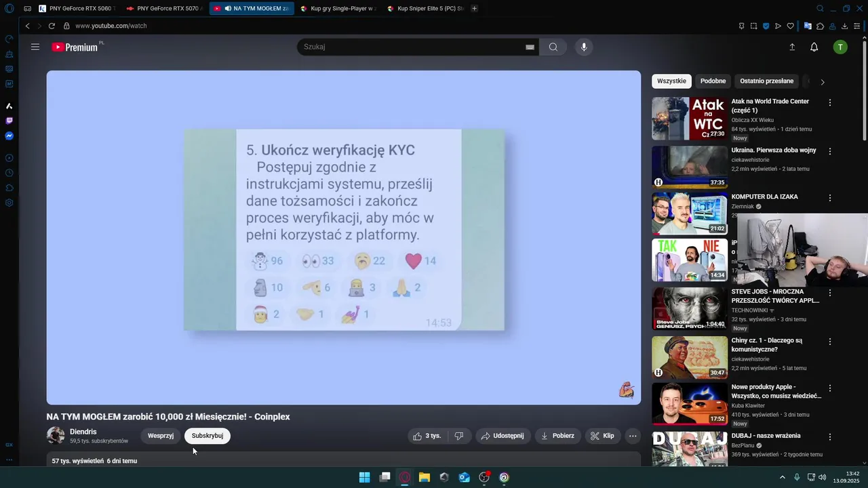Dislike the video
This screenshot has height=488, width=868.
[x=459, y=436]
